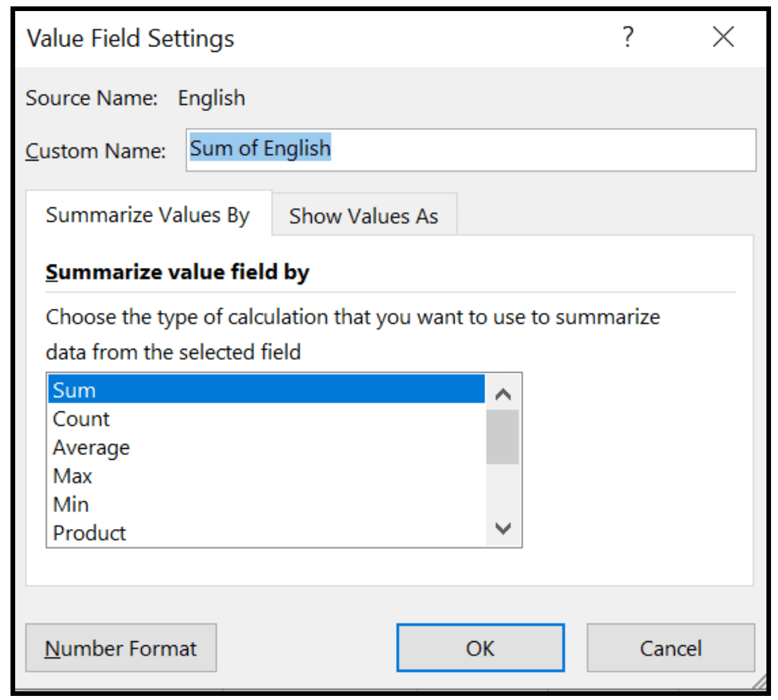Screen dimensions: 778x700
Task: Switch to the Show Values As tab
Action: (x=364, y=216)
